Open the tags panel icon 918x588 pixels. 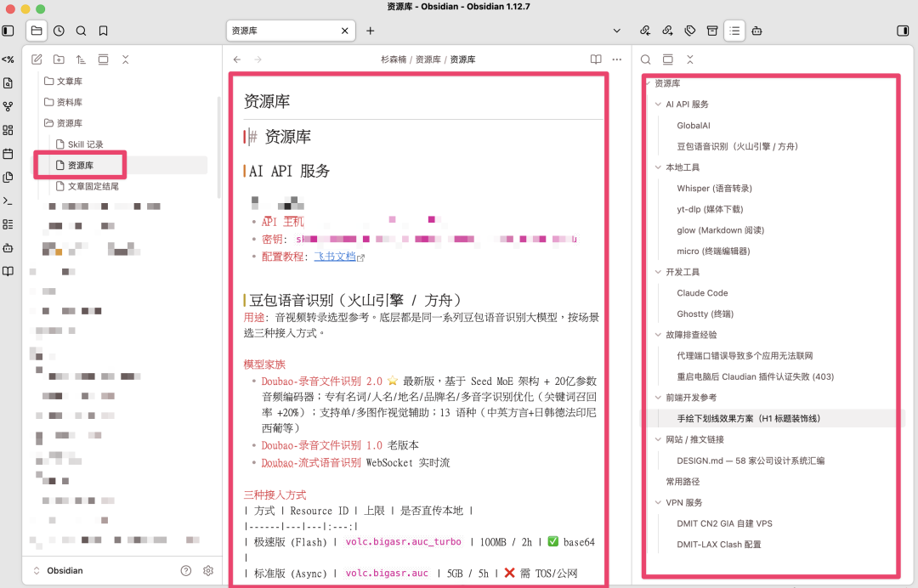tap(689, 31)
